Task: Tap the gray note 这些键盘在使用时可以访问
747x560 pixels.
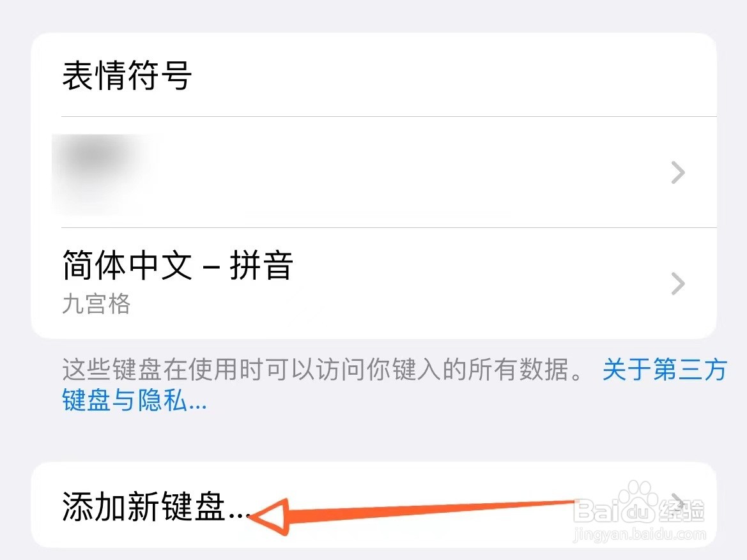Action: click(x=214, y=370)
